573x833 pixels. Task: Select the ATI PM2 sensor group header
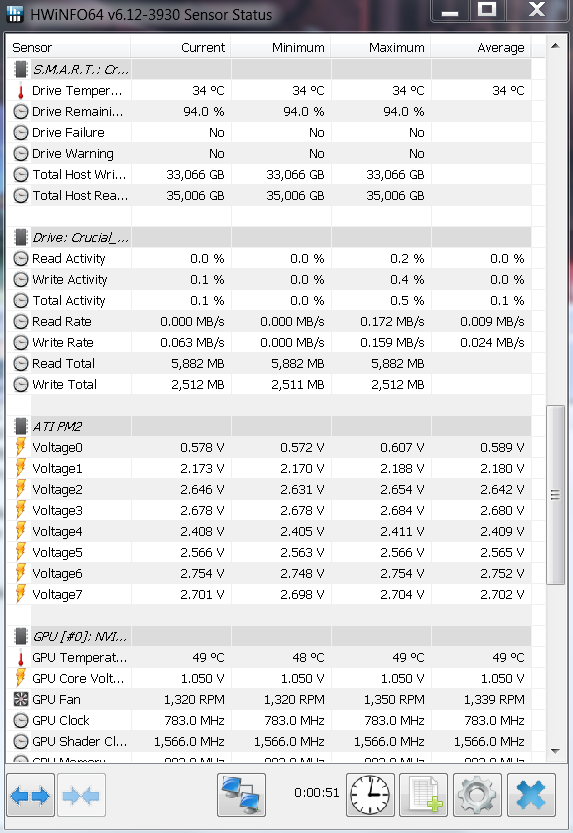pos(269,426)
